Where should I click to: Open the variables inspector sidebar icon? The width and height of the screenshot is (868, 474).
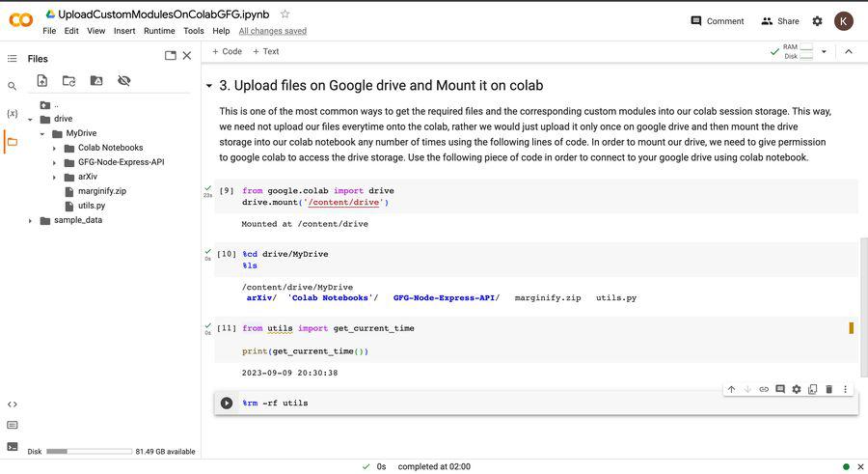[x=13, y=114]
